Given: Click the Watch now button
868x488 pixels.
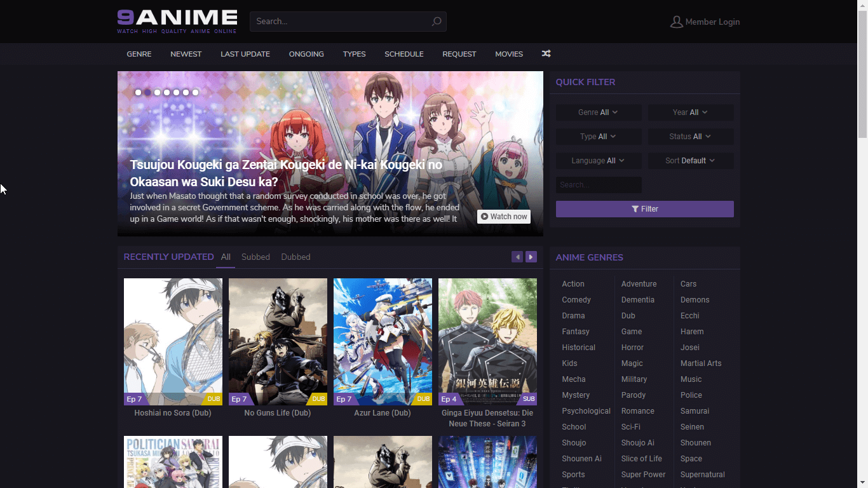Looking at the screenshot, I should click(x=504, y=217).
